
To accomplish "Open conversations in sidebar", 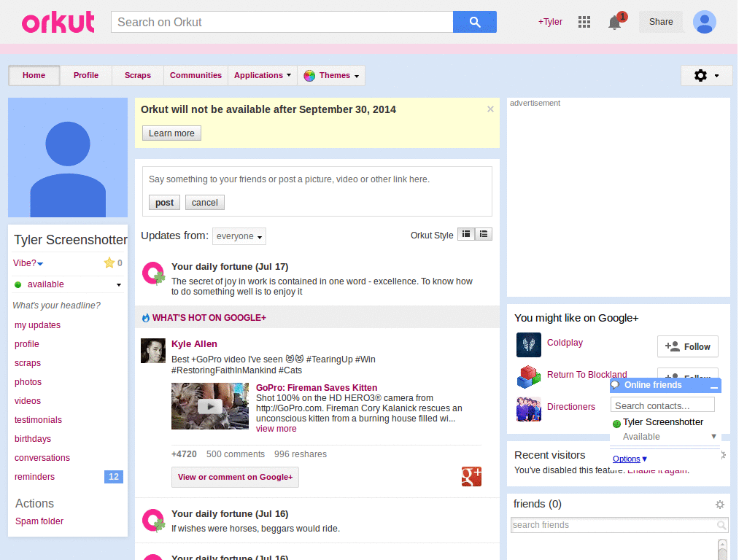I will (42, 458).
